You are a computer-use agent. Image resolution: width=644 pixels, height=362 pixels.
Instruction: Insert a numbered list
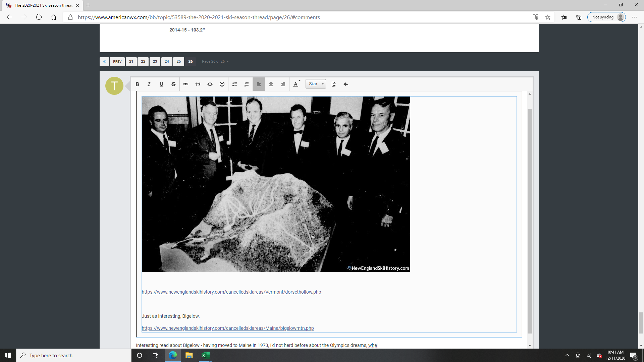point(247,84)
